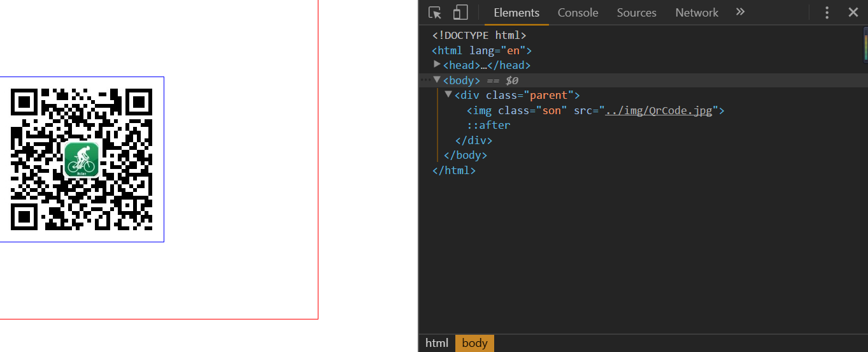Show more DevTools tabs chevron
Viewport: 868px width, 352px height.
740,12
